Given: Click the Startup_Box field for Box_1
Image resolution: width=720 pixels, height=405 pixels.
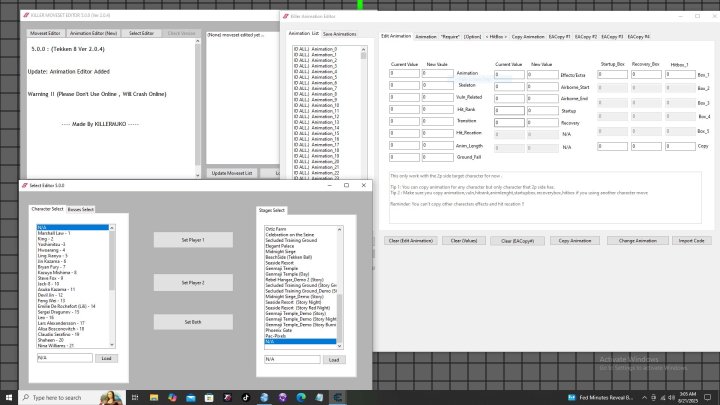Looking at the screenshot, I should coord(613,74).
